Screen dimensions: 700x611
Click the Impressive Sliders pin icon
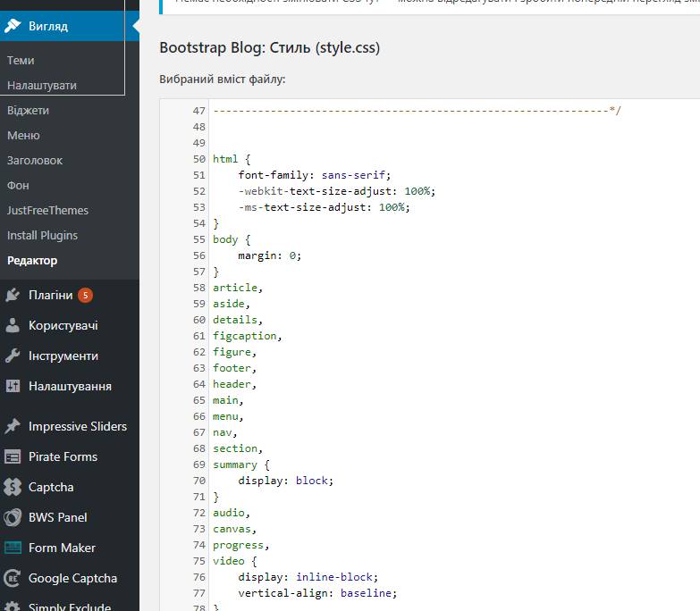(x=13, y=426)
